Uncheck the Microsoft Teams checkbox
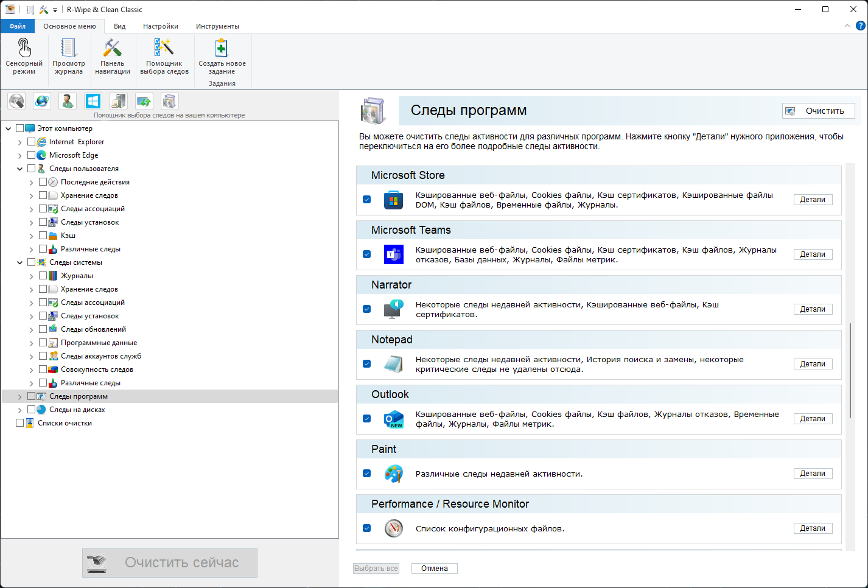868x588 pixels. 366,254
